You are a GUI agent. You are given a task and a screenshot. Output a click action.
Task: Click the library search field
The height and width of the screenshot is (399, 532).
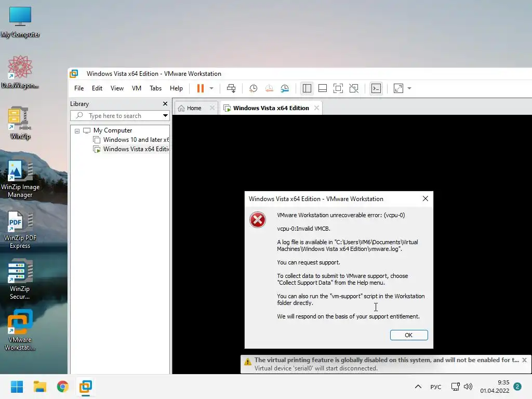click(x=115, y=116)
